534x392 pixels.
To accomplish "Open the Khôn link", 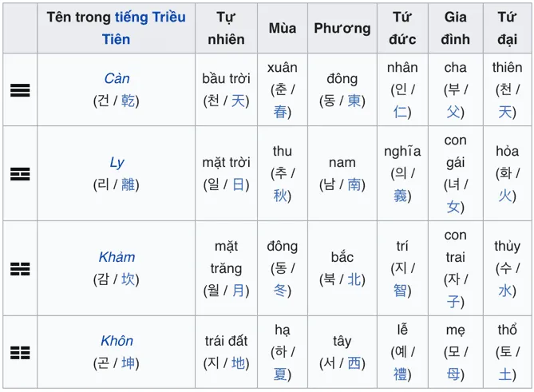I will (117, 341).
